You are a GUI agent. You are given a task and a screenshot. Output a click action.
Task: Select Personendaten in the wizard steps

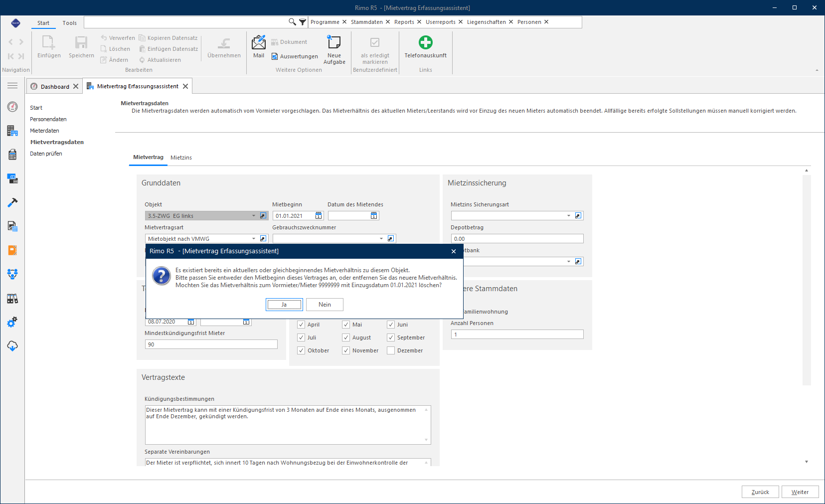click(48, 119)
